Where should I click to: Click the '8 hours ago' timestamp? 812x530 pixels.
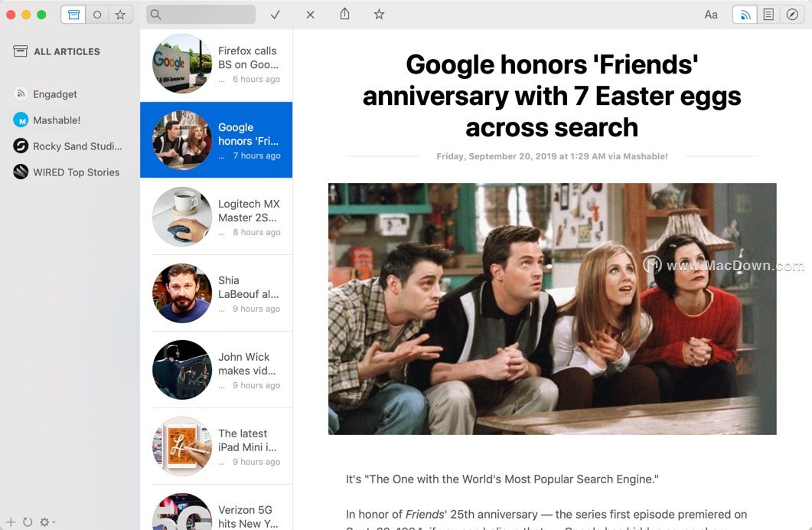tap(256, 232)
